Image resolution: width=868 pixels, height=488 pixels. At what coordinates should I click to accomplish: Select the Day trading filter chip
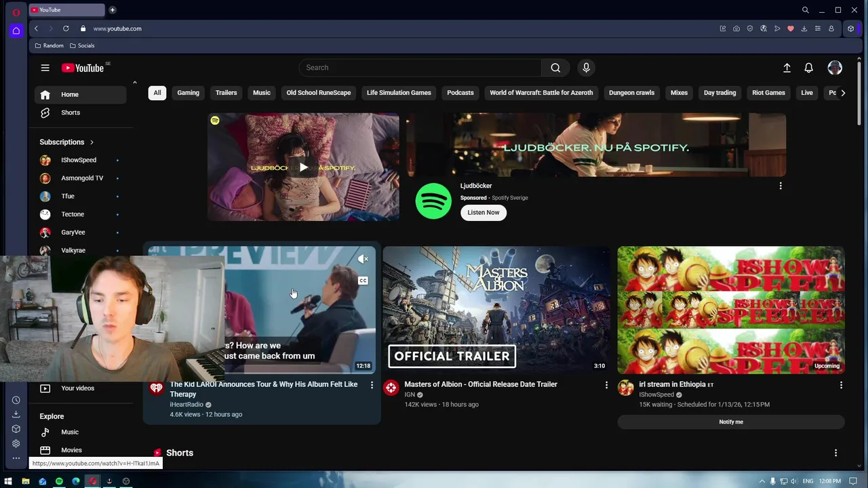click(719, 93)
